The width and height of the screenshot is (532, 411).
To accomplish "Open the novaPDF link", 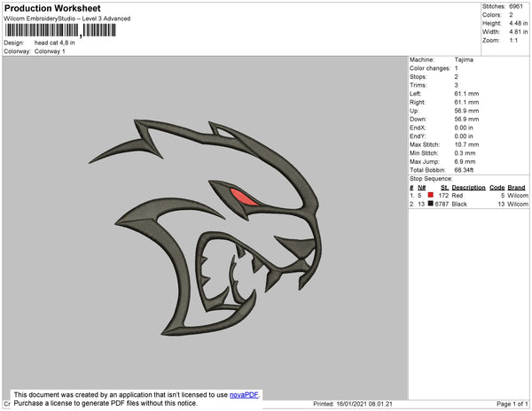I will pos(244,395).
